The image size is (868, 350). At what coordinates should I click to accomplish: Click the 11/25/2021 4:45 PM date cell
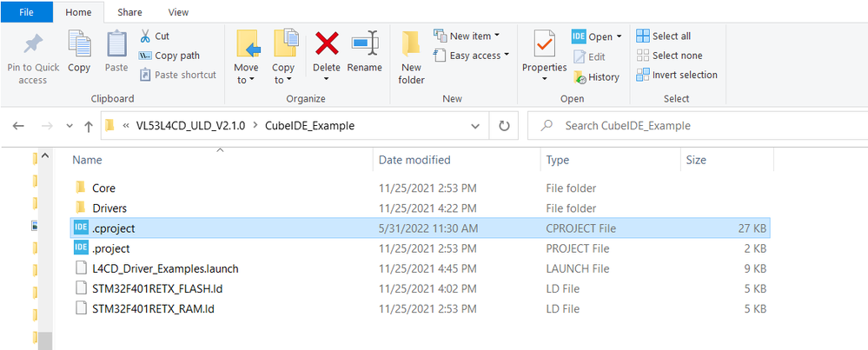click(x=427, y=268)
